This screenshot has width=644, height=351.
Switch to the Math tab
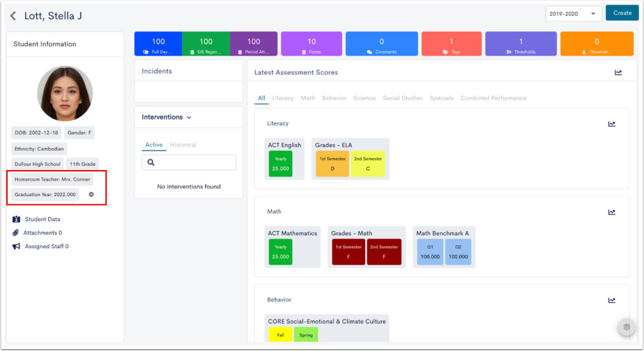point(307,98)
